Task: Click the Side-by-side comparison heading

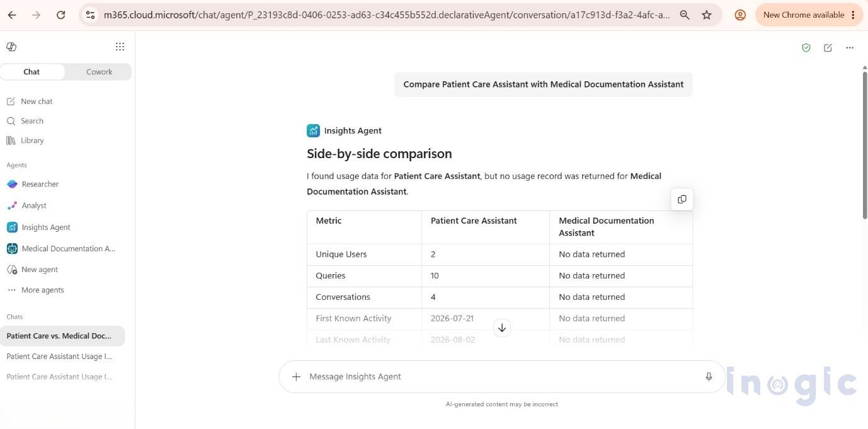Action: (379, 154)
